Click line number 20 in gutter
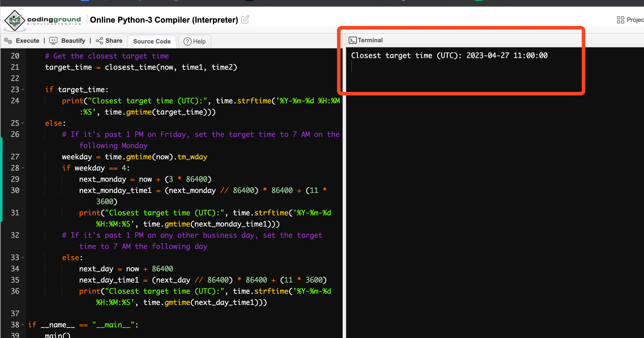This screenshot has height=338, width=644. coord(15,56)
